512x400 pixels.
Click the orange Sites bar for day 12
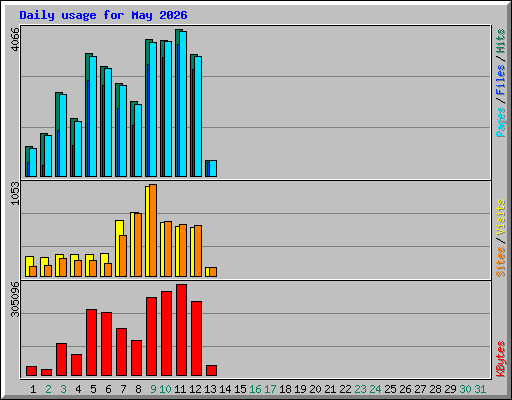(198, 251)
